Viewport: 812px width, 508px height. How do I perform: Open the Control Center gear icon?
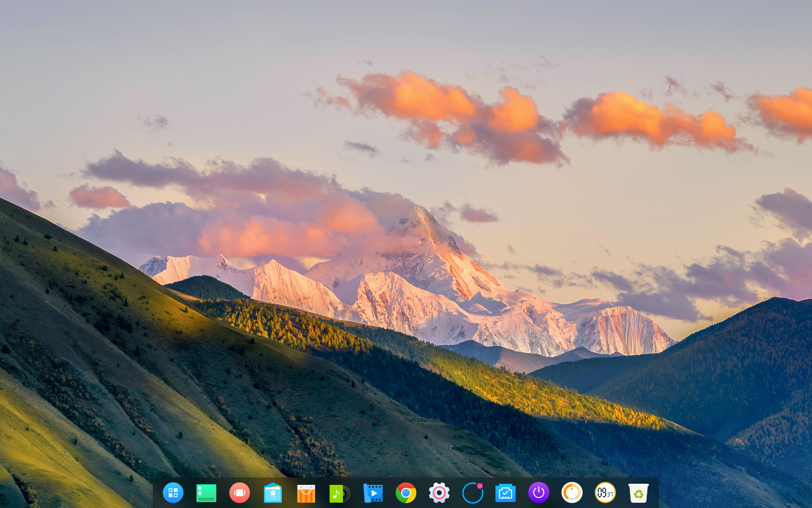point(439,493)
